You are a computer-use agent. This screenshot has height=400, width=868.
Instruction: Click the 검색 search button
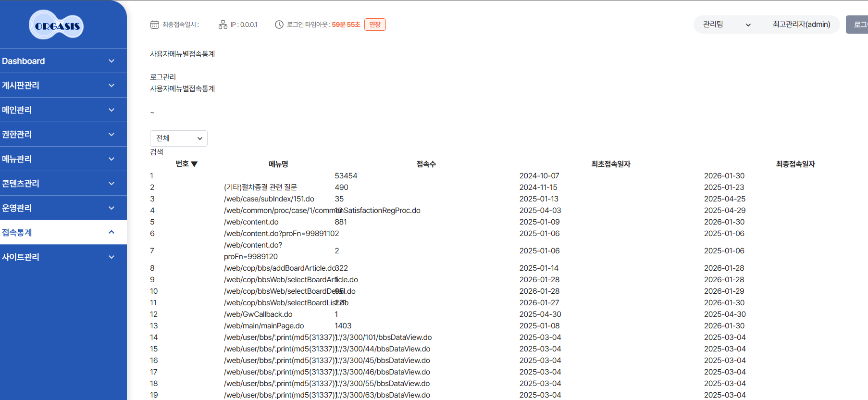point(157,152)
